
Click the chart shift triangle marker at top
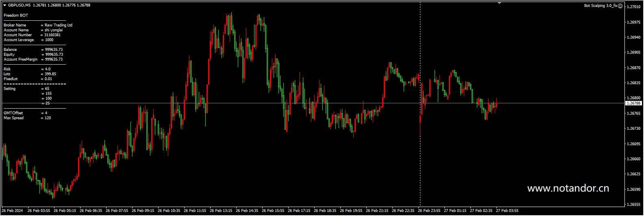click(499, 3)
